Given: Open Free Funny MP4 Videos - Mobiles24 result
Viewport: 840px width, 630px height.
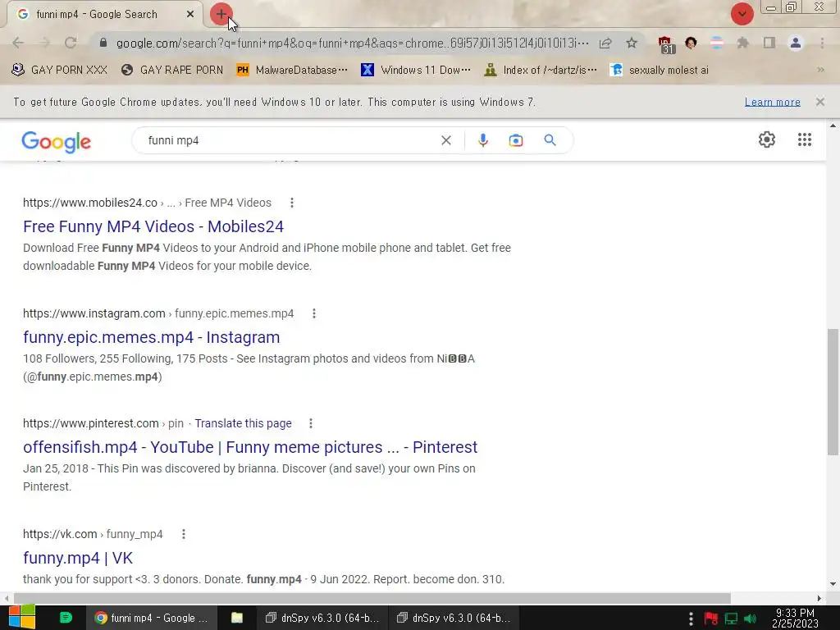Looking at the screenshot, I should coord(153,226).
